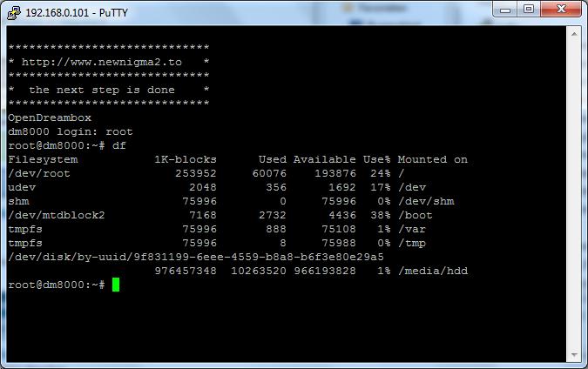Click the value 888

(x=276, y=229)
